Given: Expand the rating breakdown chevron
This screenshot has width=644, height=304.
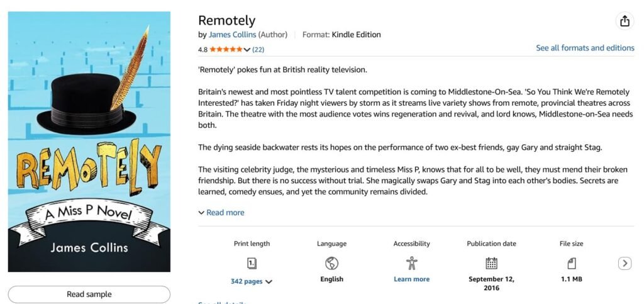Looking at the screenshot, I should pos(247,50).
